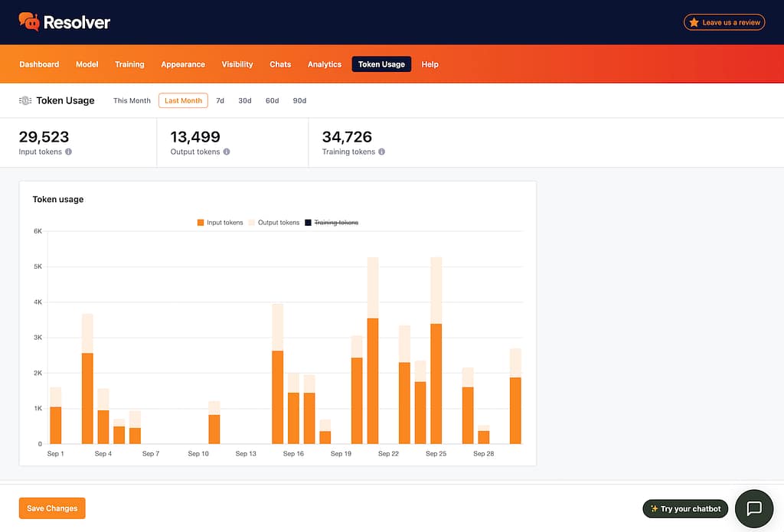Click the info icon next to Input tokens

[68, 152]
